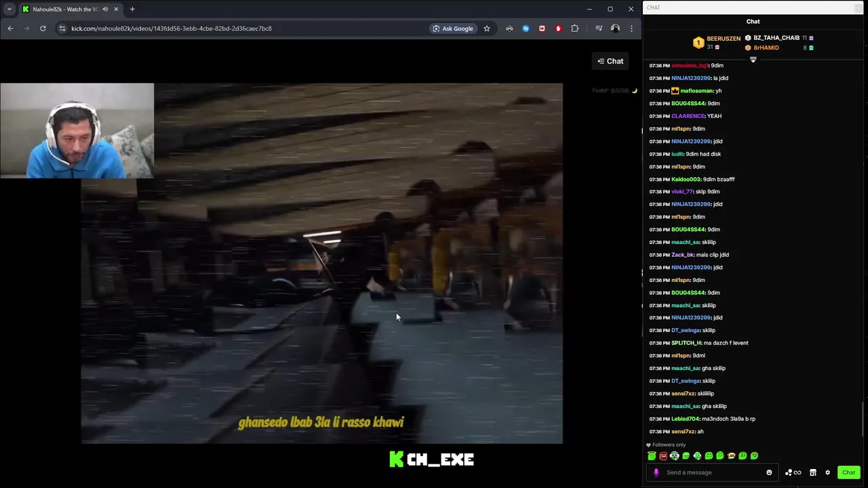
Task: Open the Chrome profile avatar
Action: click(x=615, y=28)
